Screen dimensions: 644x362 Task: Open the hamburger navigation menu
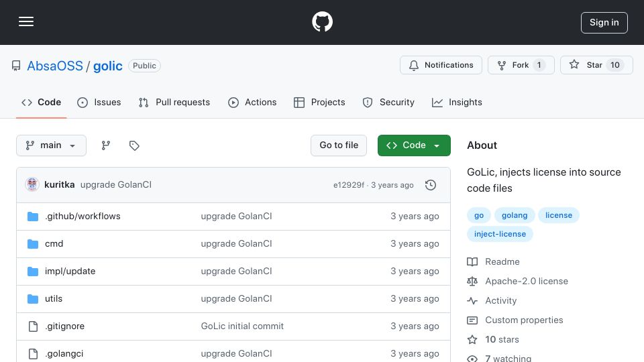[26, 21]
